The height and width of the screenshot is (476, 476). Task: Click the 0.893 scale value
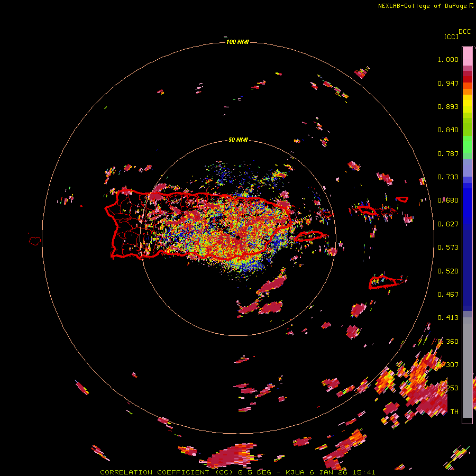click(448, 106)
